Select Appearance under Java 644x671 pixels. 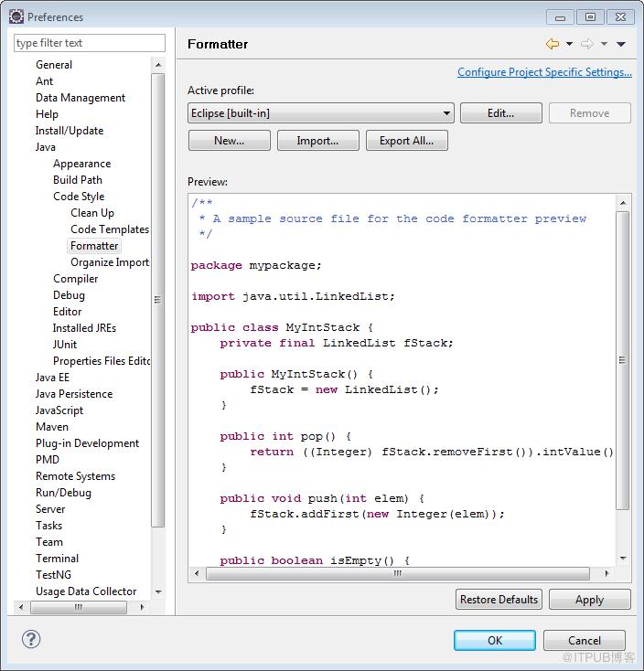click(81, 164)
